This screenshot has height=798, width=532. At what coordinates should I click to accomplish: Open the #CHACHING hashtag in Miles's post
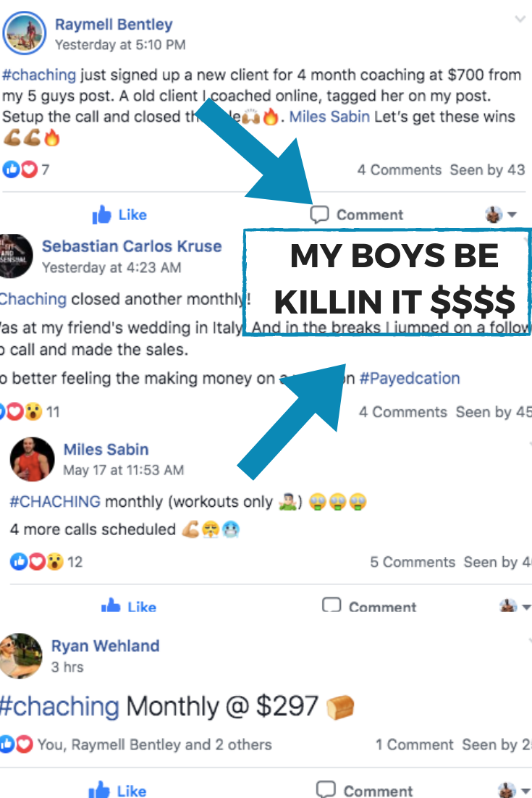pyautogui.click(x=55, y=502)
